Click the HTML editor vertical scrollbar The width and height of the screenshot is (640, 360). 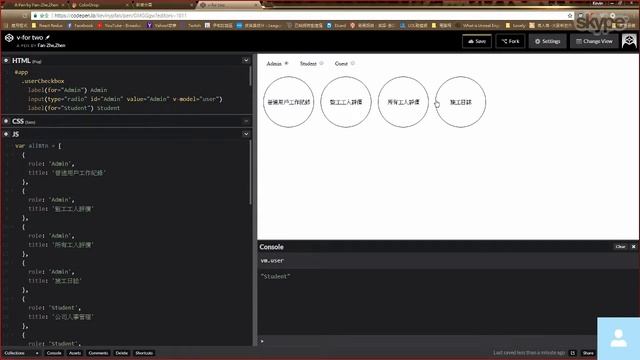[x=250, y=76]
